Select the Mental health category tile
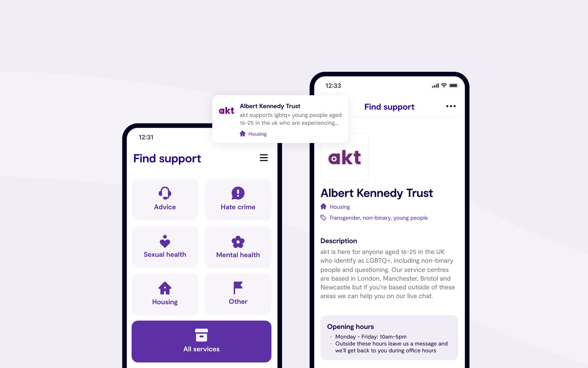The height and width of the screenshot is (368, 588). 238,246
